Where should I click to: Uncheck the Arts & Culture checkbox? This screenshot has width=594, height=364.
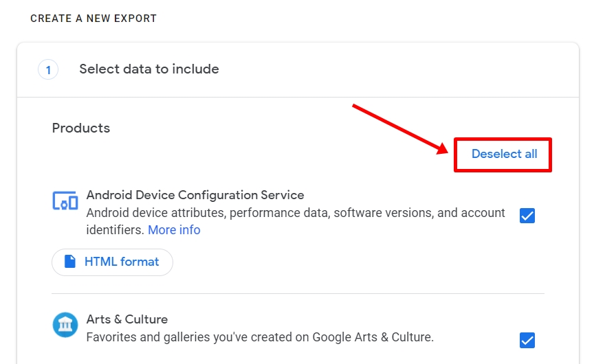coord(527,340)
